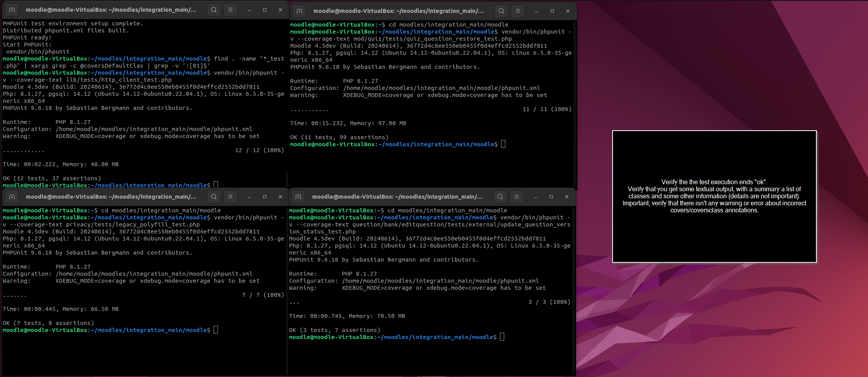Minimize the quiz_question_restore_test terminal window

click(x=537, y=11)
